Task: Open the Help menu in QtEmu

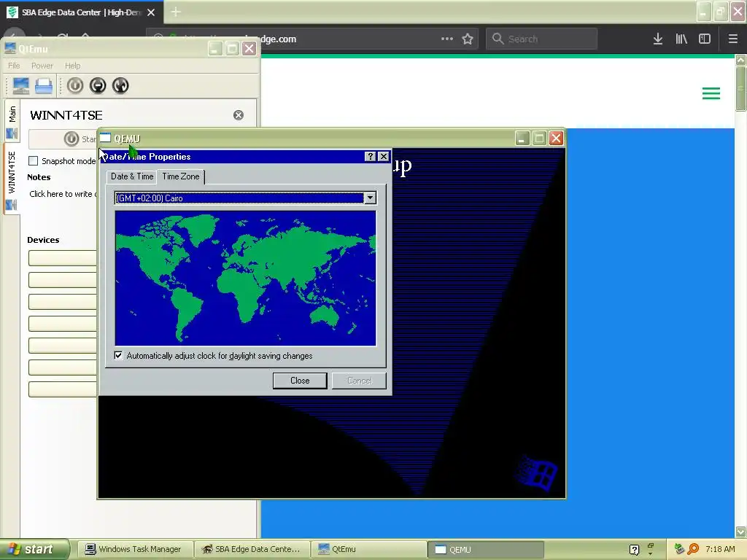Action: pyautogui.click(x=72, y=66)
